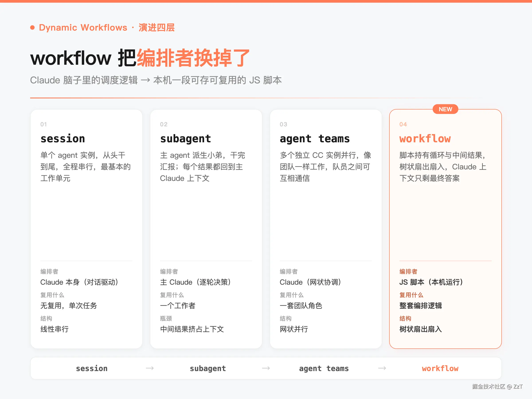The image size is (532, 399).
Task: Click "复用什么" label in the session card
Action: [x=52, y=295]
